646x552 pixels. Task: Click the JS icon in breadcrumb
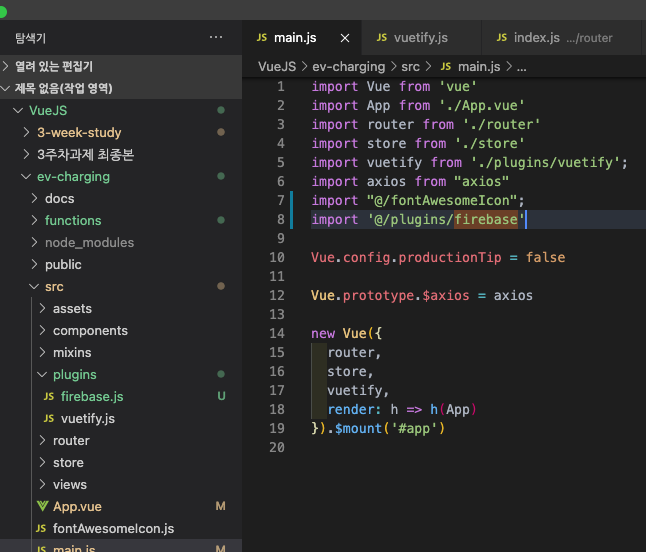[x=446, y=66]
